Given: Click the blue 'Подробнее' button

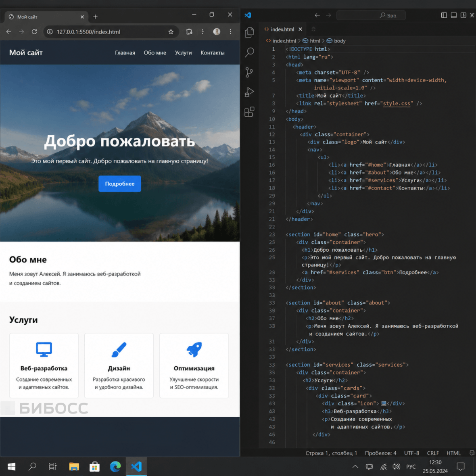Looking at the screenshot, I should point(120,184).
